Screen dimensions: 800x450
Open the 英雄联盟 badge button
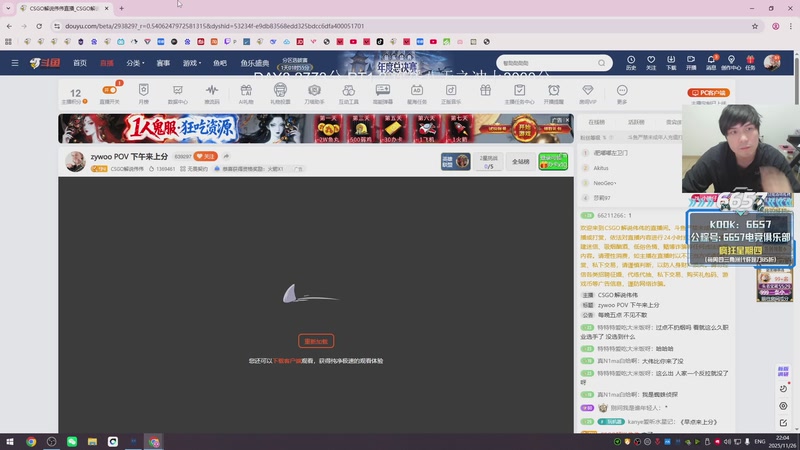tap(456, 161)
